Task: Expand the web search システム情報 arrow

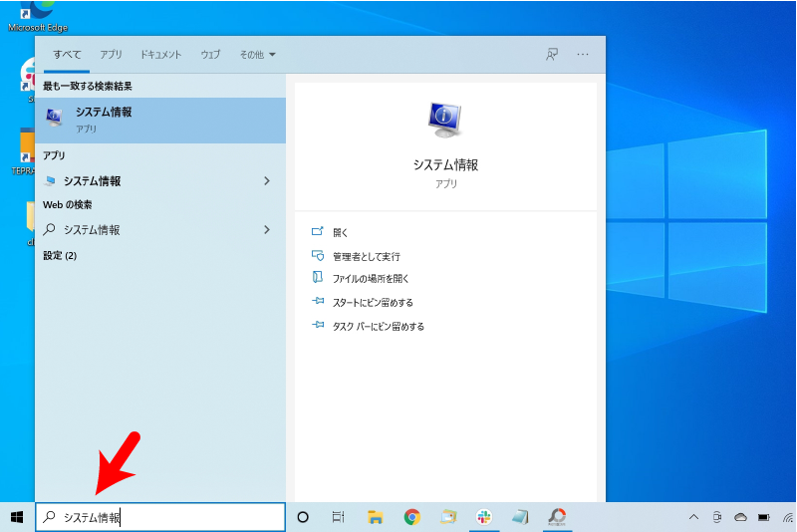Action: click(x=266, y=230)
